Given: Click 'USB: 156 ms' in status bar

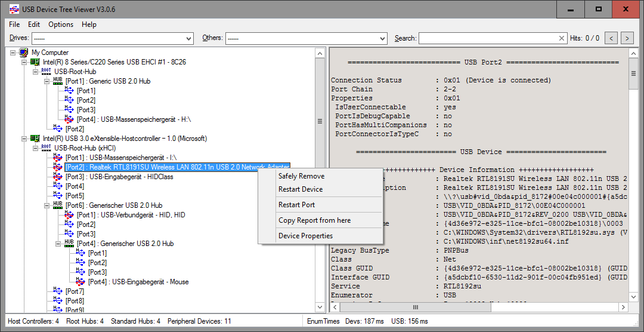Looking at the screenshot, I should pos(410,321).
